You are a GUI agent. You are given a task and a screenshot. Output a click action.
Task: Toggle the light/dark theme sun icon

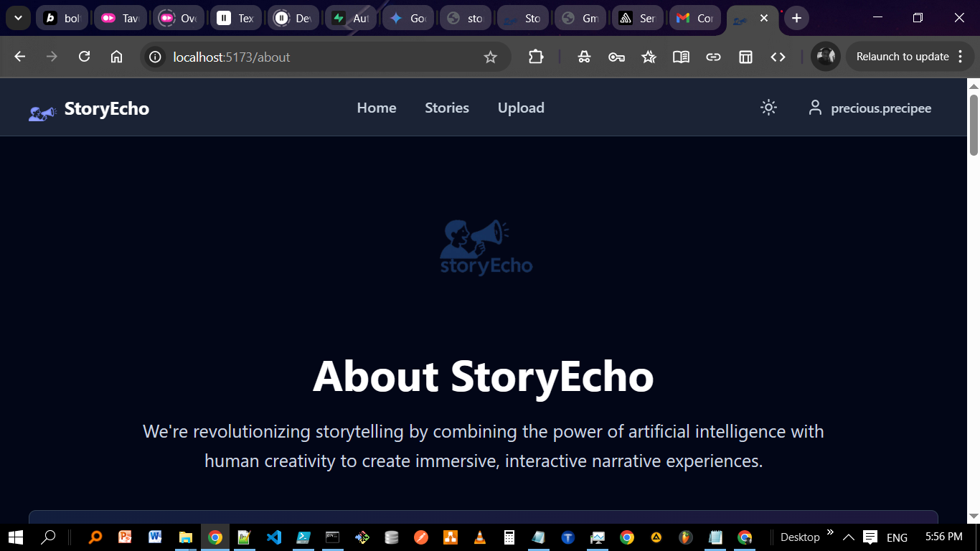(768, 108)
